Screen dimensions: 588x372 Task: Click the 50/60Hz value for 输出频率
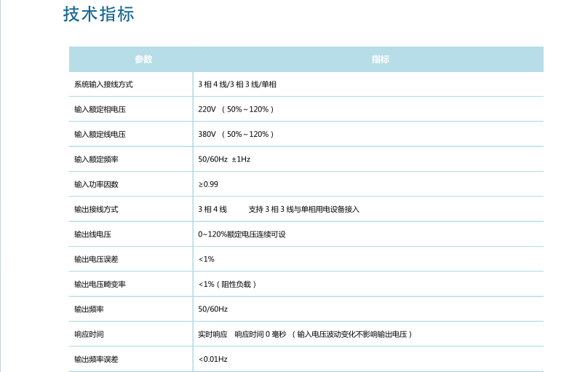213,309
